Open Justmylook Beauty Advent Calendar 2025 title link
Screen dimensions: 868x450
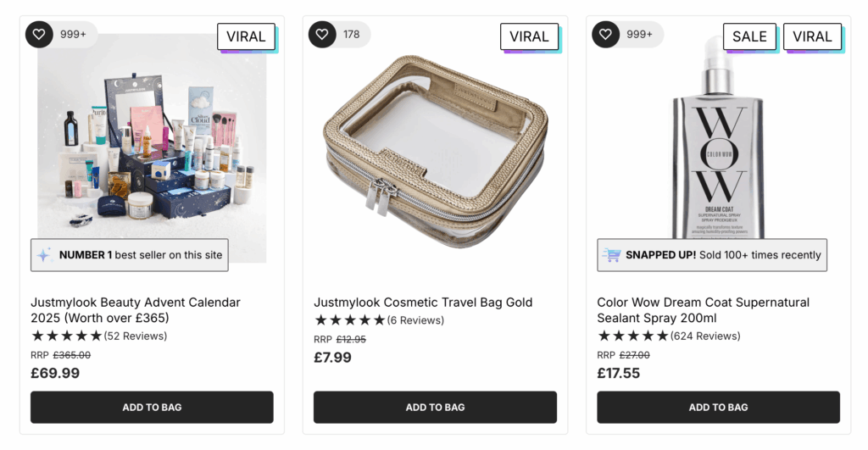tap(136, 310)
